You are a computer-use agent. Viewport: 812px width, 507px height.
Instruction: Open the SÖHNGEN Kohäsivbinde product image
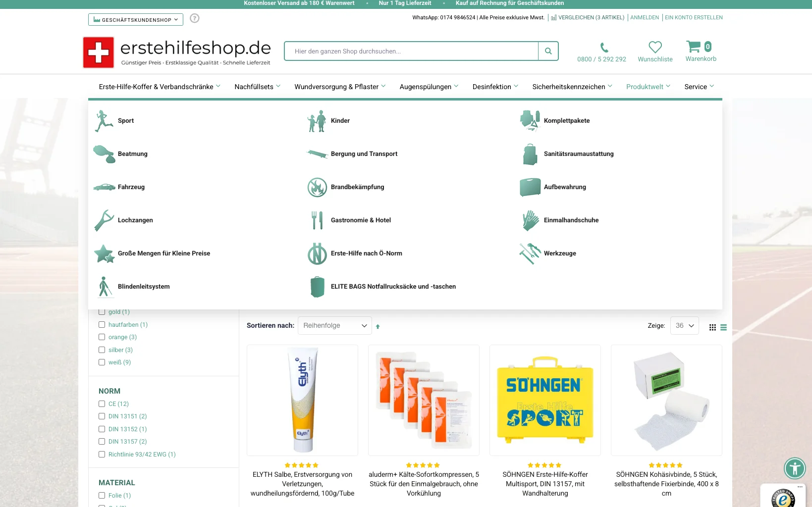pos(666,400)
